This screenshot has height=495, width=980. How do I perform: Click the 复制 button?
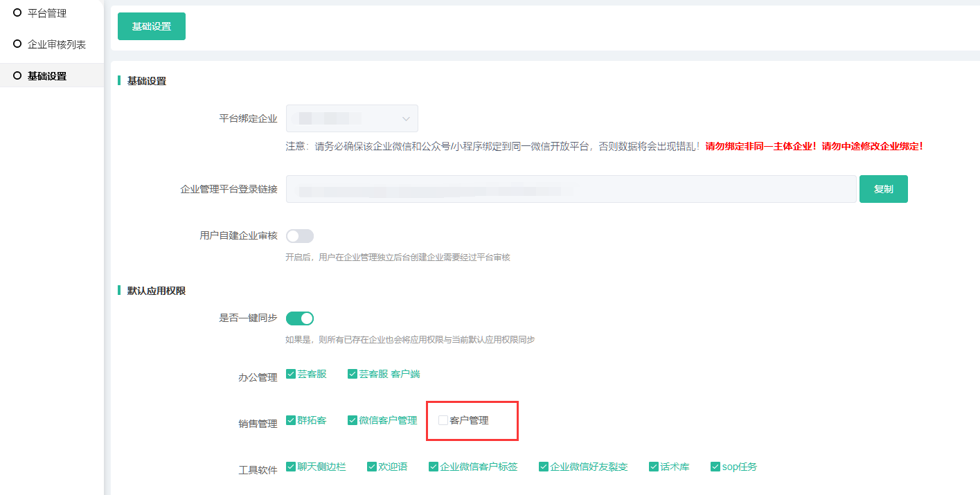coord(883,189)
